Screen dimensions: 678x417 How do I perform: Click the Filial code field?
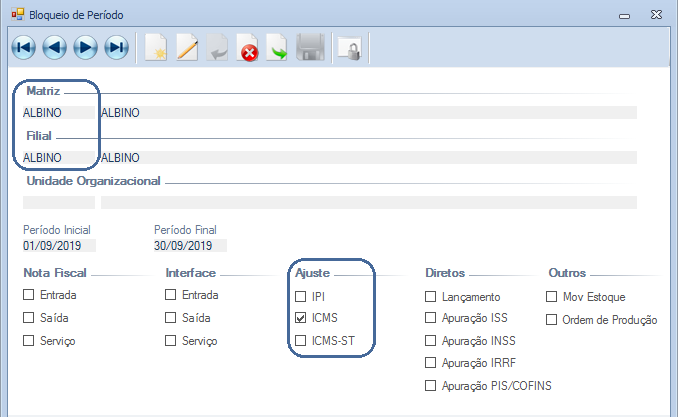[59, 157]
